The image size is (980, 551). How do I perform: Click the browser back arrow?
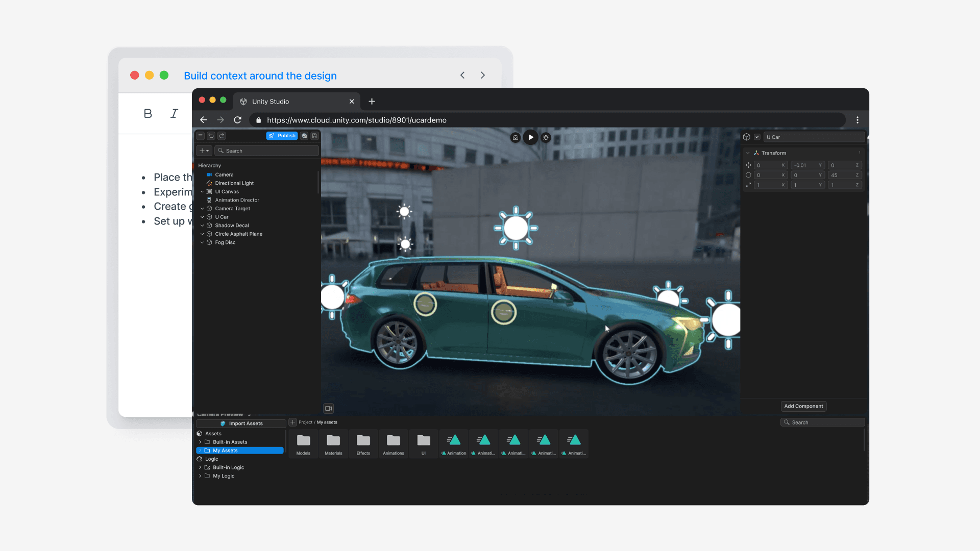point(204,120)
